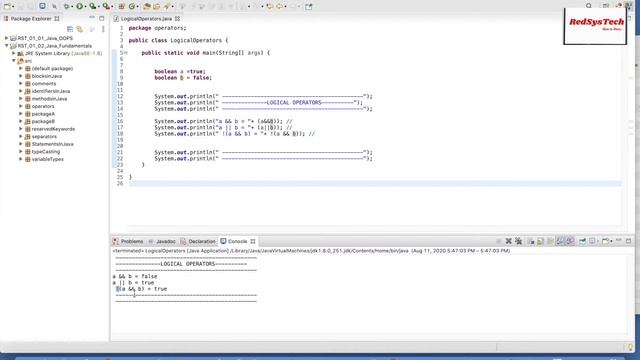The image size is (640, 360).
Task: Maximize the Console panel
Action: click(x=629, y=241)
